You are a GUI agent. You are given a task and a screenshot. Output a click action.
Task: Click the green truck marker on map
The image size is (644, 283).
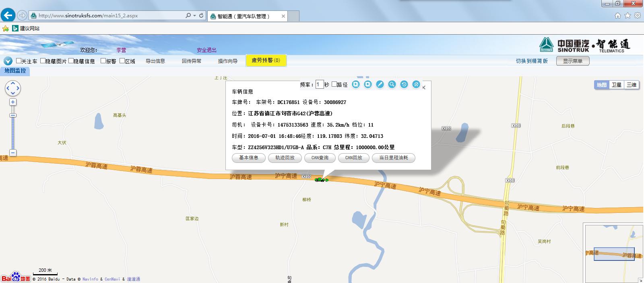[321, 180]
